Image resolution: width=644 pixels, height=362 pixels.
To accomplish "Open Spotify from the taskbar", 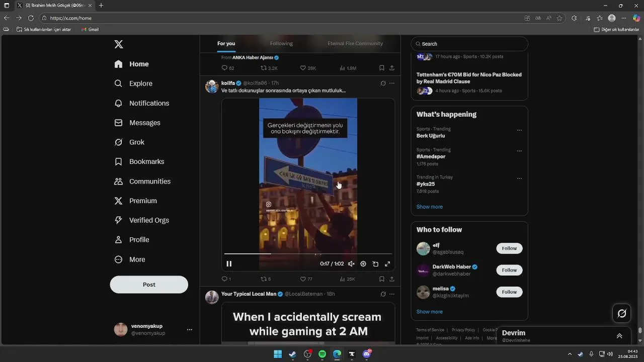I will (322, 354).
